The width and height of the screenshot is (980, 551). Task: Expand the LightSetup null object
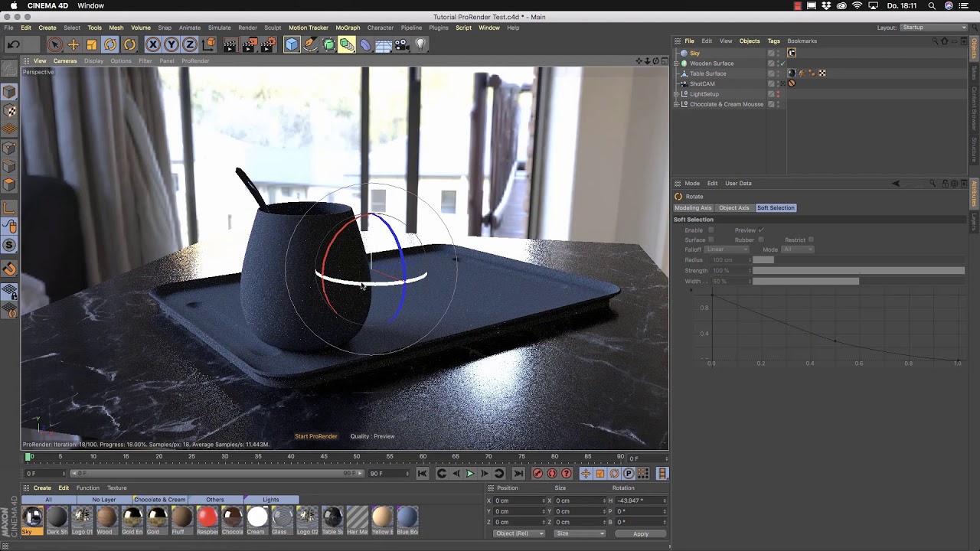point(676,94)
